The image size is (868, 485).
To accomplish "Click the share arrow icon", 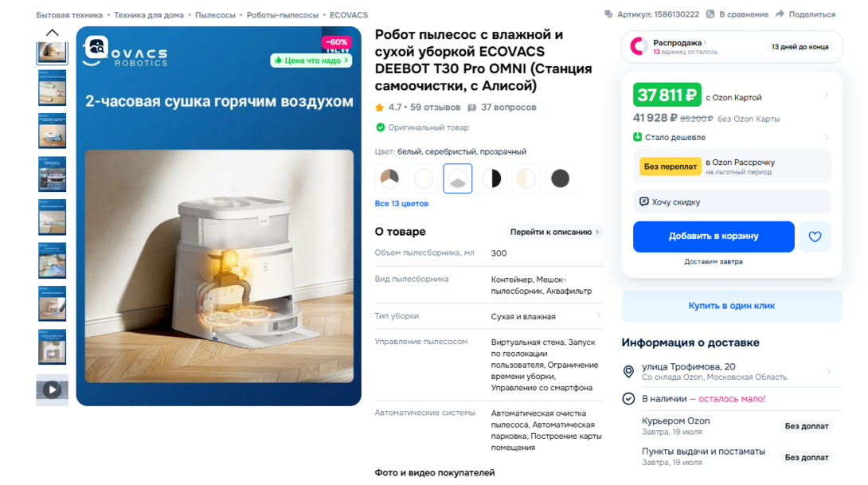I will (x=780, y=14).
